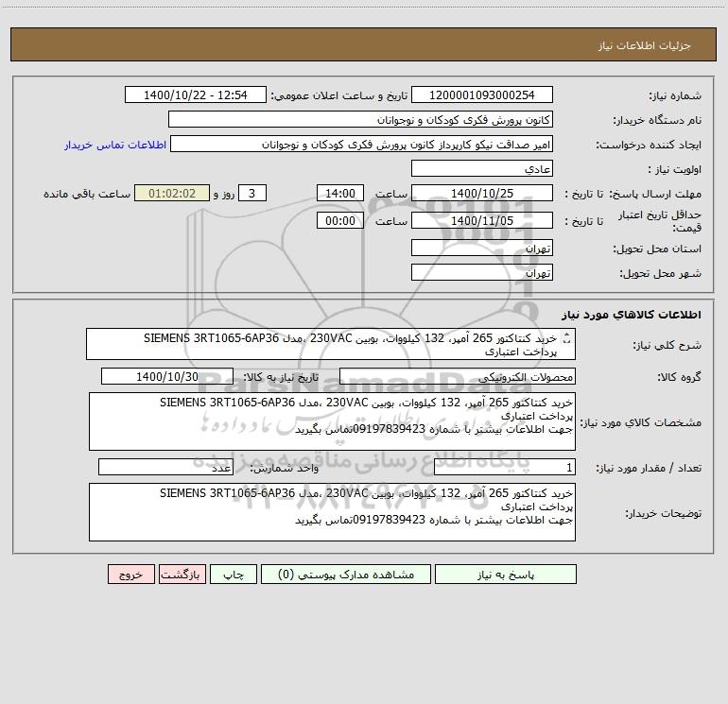
Task: Click the تاریخ نیاز به کالا field 1400/10/30
Action: [167, 376]
